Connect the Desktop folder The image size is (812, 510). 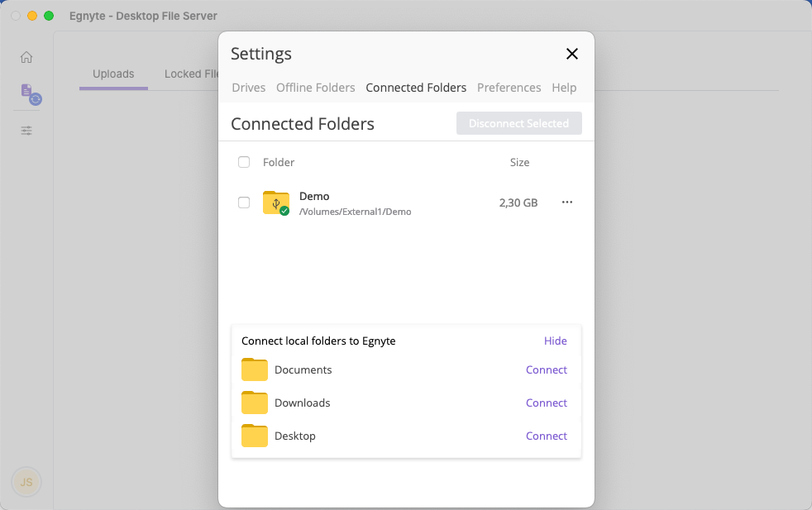[547, 436]
